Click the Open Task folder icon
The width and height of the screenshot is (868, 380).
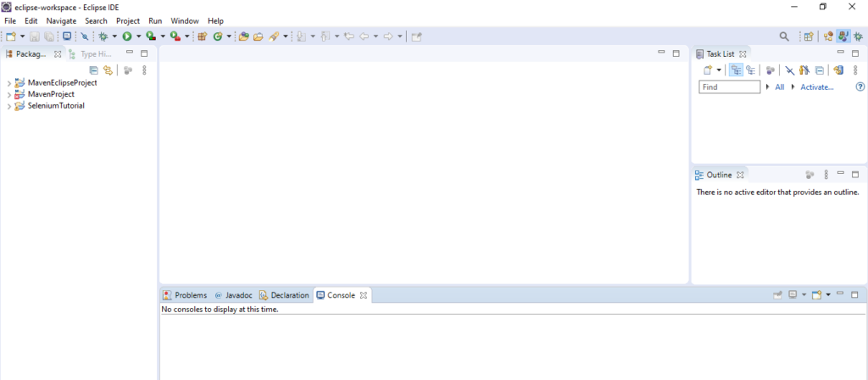click(x=258, y=36)
